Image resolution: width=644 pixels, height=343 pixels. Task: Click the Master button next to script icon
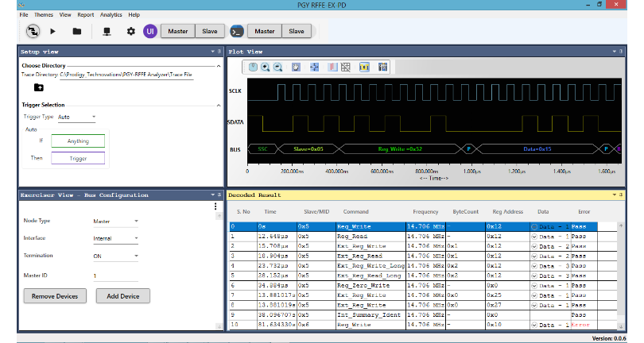pyautogui.click(x=265, y=31)
